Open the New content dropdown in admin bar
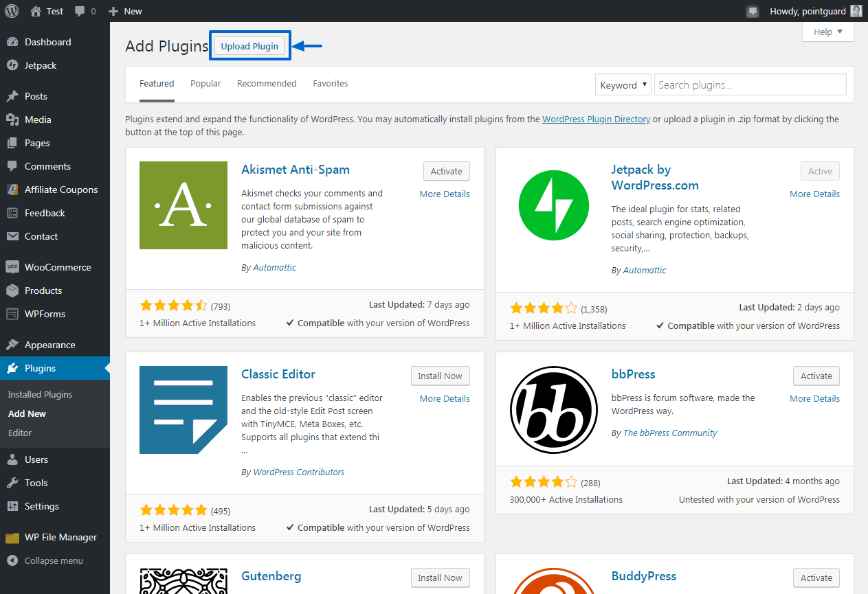 coord(125,11)
